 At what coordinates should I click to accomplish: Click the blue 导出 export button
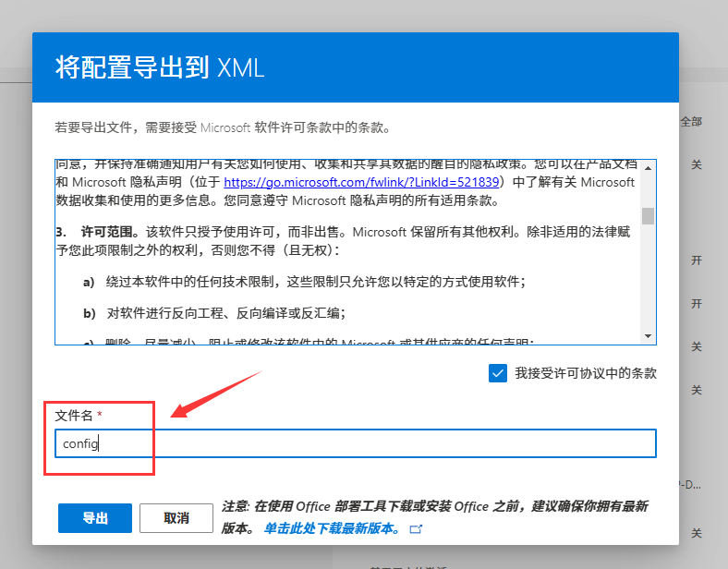pos(95,518)
